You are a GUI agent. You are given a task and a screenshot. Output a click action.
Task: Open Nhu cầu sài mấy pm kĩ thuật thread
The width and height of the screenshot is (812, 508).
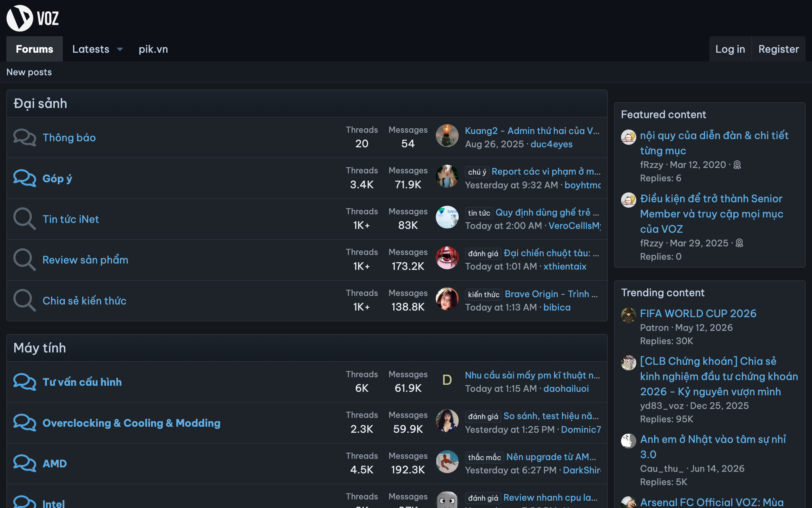pyautogui.click(x=533, y=375)
